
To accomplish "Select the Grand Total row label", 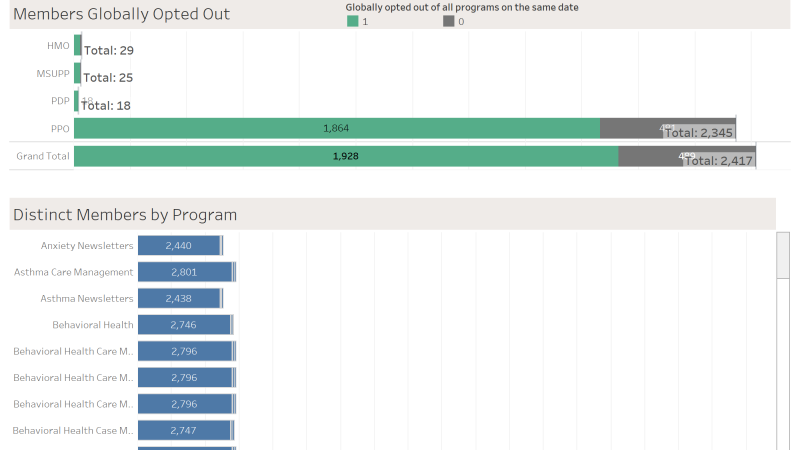I will pos(43,156).
